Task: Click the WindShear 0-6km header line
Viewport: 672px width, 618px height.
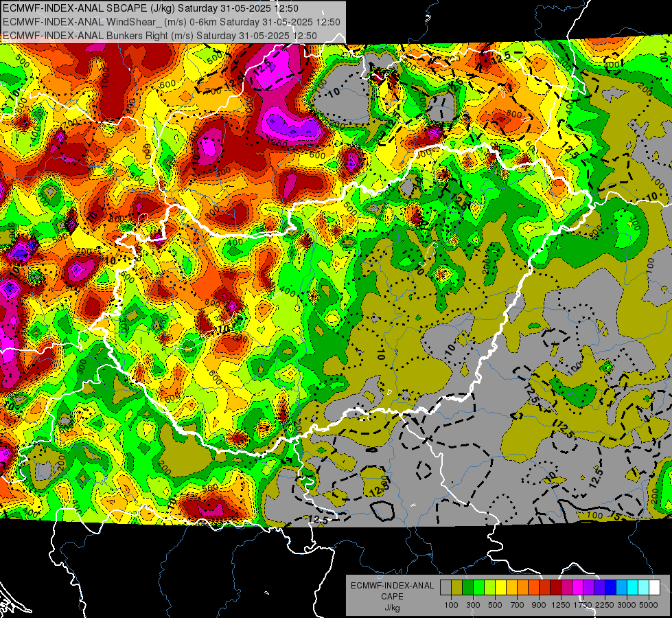Action: (172, 22)
